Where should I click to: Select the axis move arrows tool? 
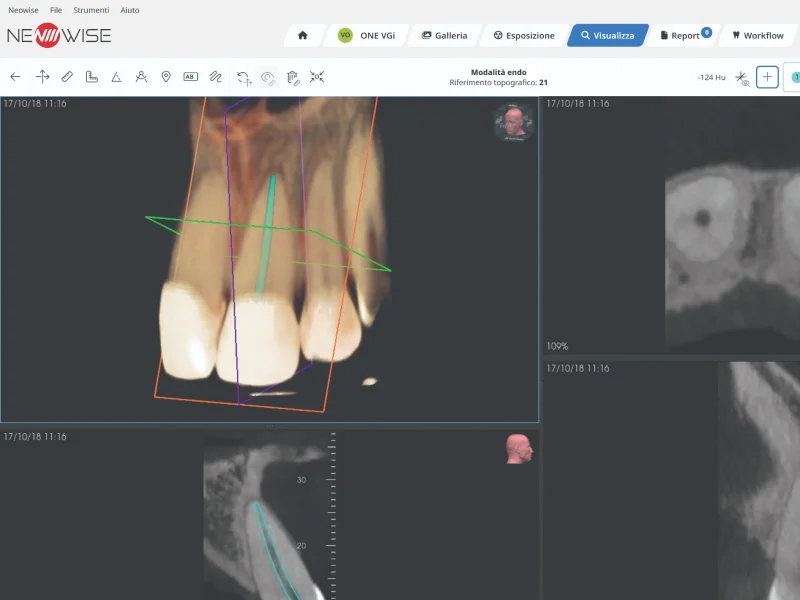click(x=42, y=76)
